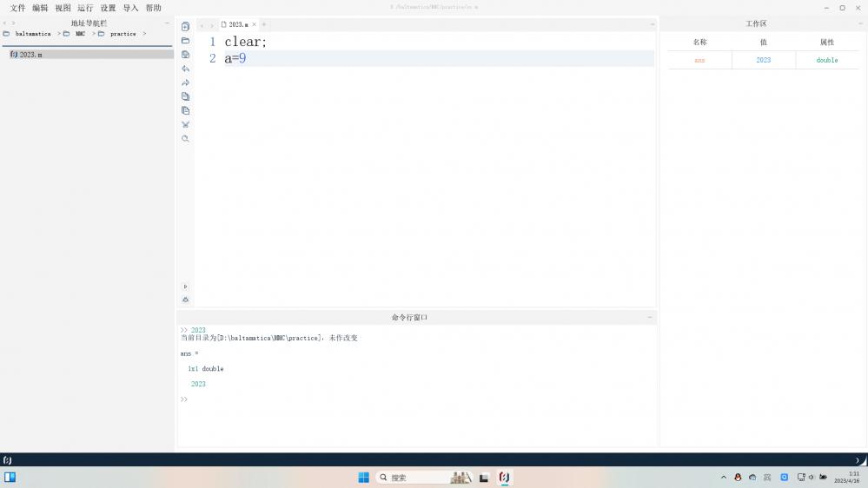
Task: Open the 文件 menu
Action: pos(17,8)
